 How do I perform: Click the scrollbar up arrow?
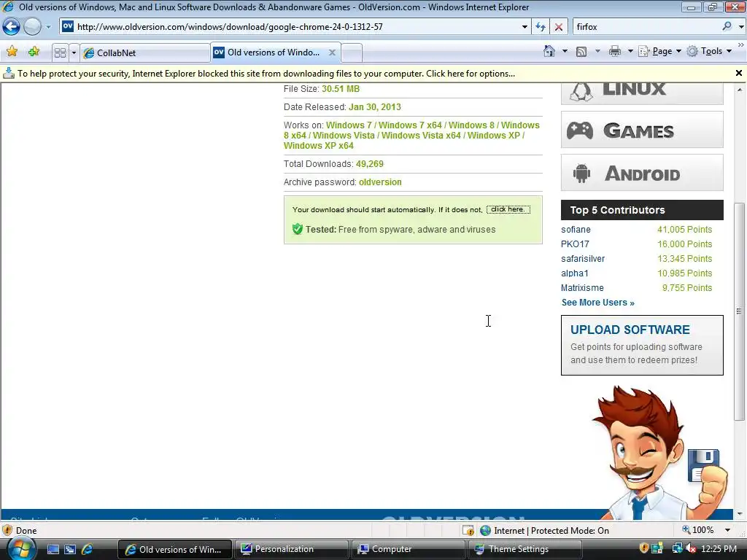tap(740, 89)
